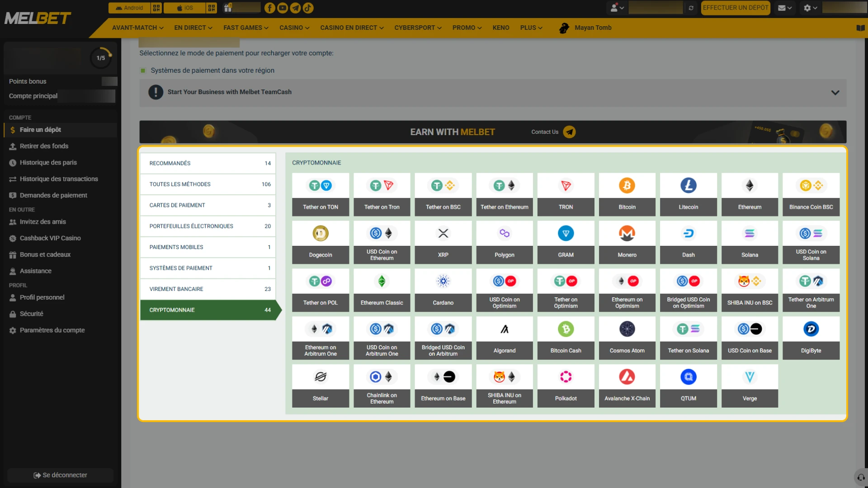Image resolution: width=868 pixels, height=488 pixels.
Task: Choose Avalanche X-Chain tile
Action: coord(627,386)
